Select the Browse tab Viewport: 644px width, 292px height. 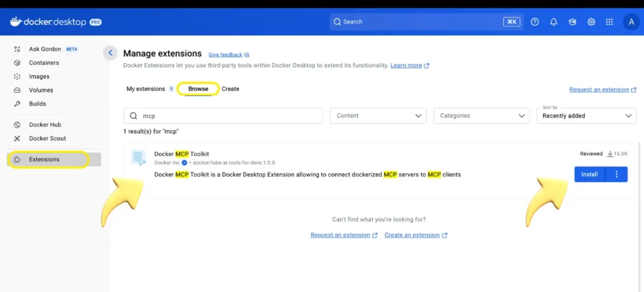tap(198, 89)
